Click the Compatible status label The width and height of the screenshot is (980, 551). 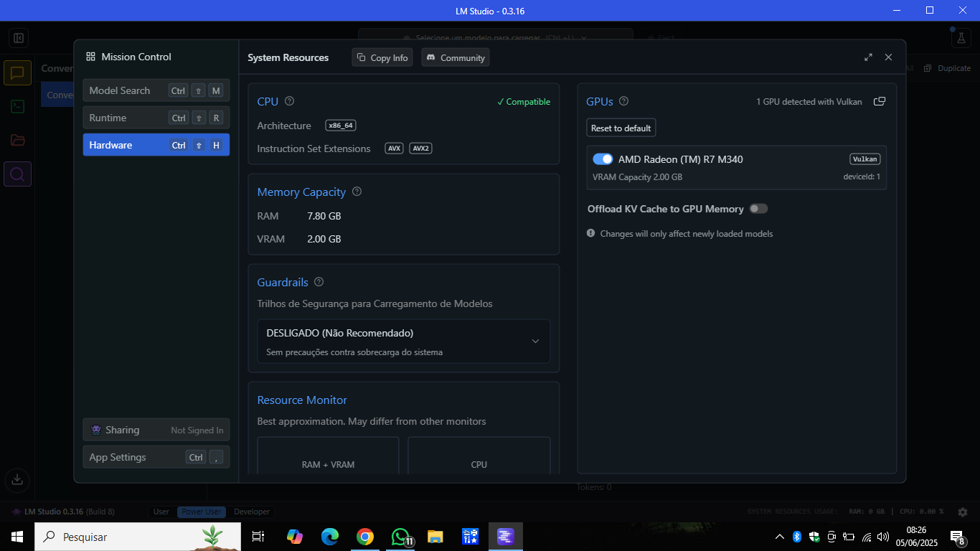tap(524, 102)
